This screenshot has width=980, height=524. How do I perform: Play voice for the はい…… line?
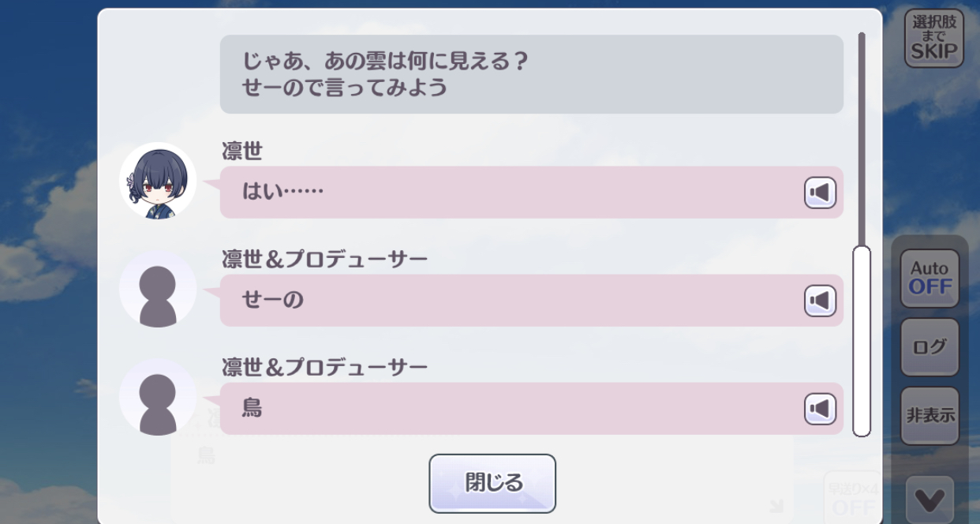click(x=820, y=193)
